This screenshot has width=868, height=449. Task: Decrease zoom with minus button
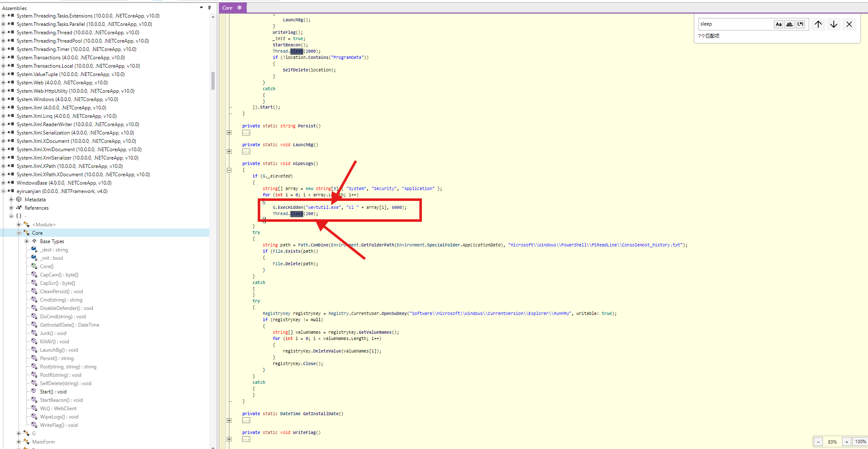click(x=819, y=442)
